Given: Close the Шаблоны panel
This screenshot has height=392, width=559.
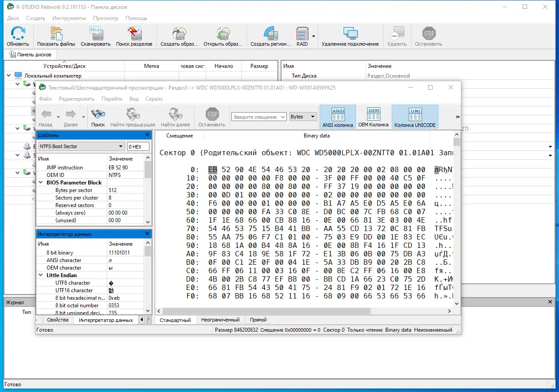Looking at the screenshot, I should [x=148, y=135].
